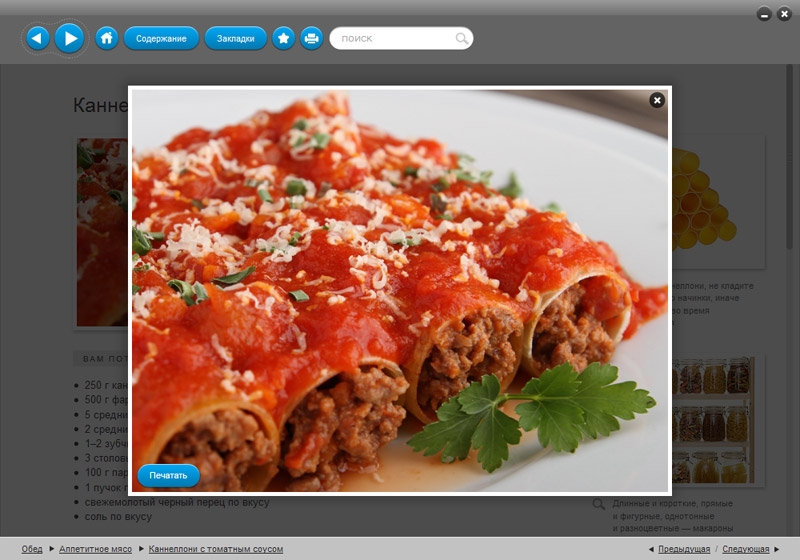Screen dimensions: 800x560
Task: Open the Закладки bookmarks menu
Action: pyautogui.click(x=236, y=38)
